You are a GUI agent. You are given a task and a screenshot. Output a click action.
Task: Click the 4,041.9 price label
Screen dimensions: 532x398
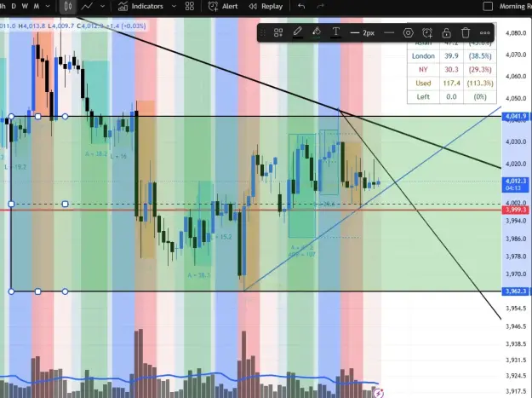click(515, 116)
